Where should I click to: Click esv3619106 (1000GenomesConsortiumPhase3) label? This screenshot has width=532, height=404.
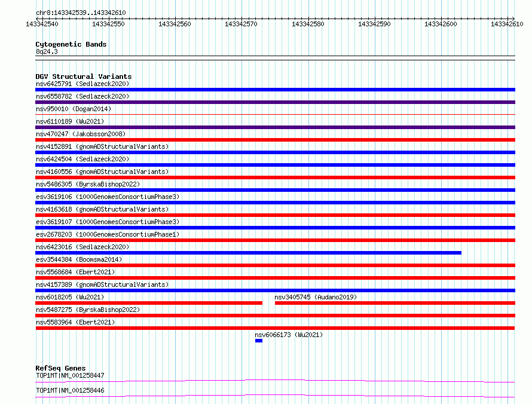pos(108,197)
